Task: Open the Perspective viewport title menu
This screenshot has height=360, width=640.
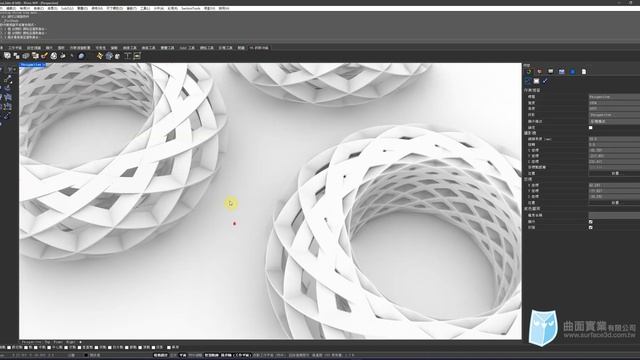Action: click(x=32, y=64)
